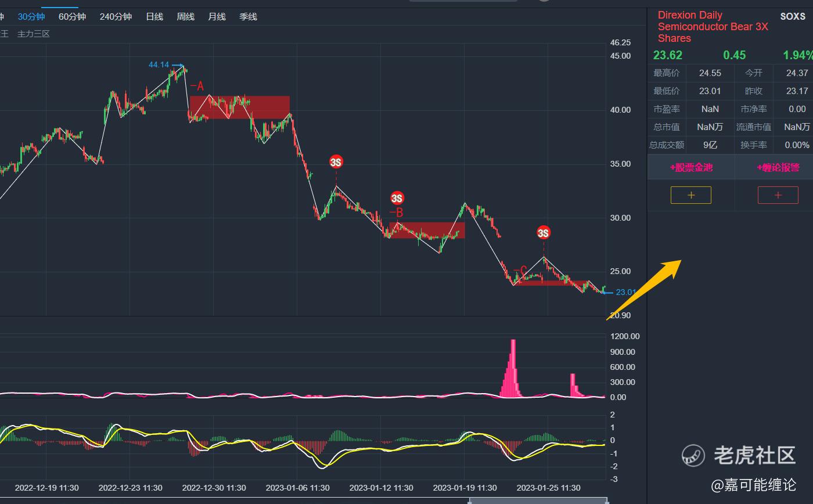The width and height of the screenshot is (813, 504).
Task: Click the 总市值 label cell
Action: (667, 127)
